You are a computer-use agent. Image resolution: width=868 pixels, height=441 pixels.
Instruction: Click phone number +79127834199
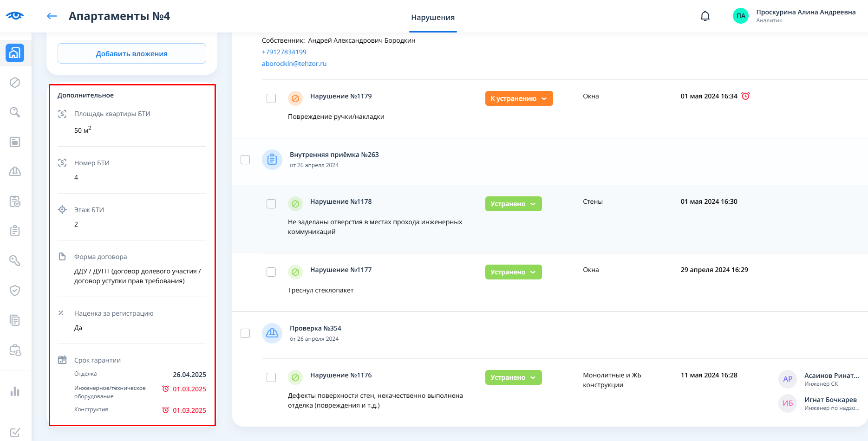coord(284,52)
